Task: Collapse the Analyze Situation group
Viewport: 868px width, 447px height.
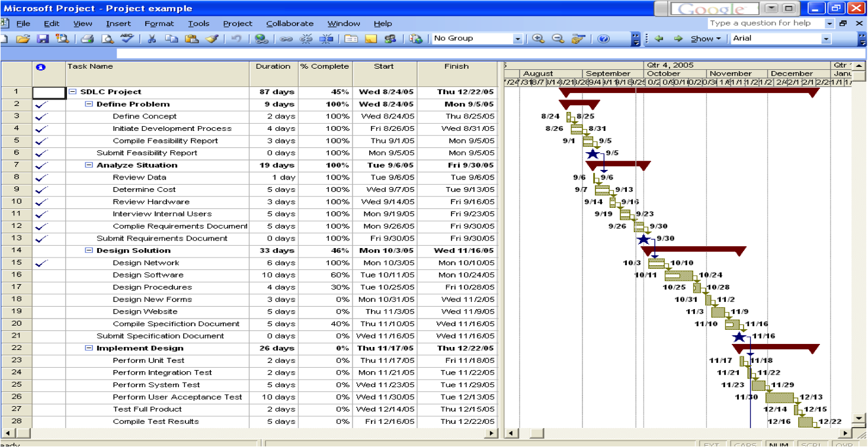Action: coord(89,165)
